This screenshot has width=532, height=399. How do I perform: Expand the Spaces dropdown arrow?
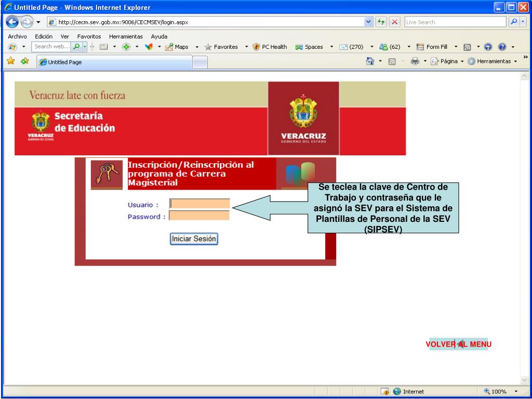tap(331, 47)
